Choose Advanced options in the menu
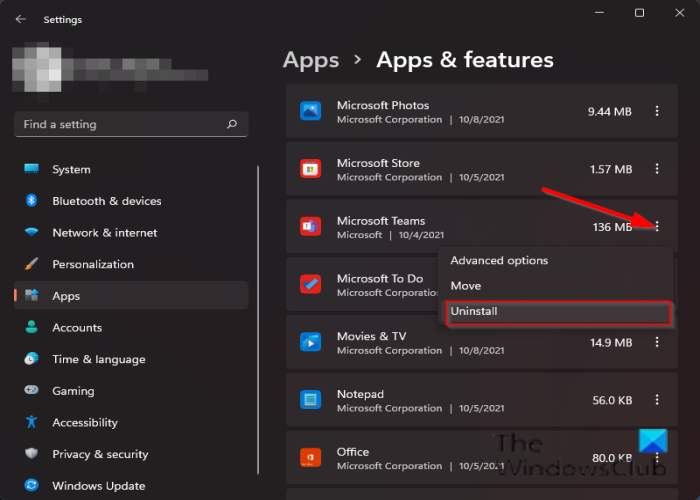The width and height of the screenshot is (700, 500). coord(499,261)
